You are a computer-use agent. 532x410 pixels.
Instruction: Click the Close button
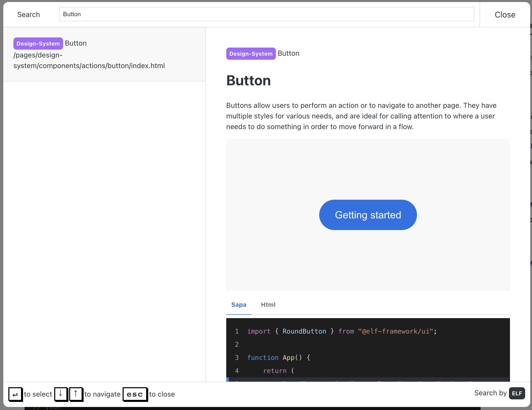504,14
